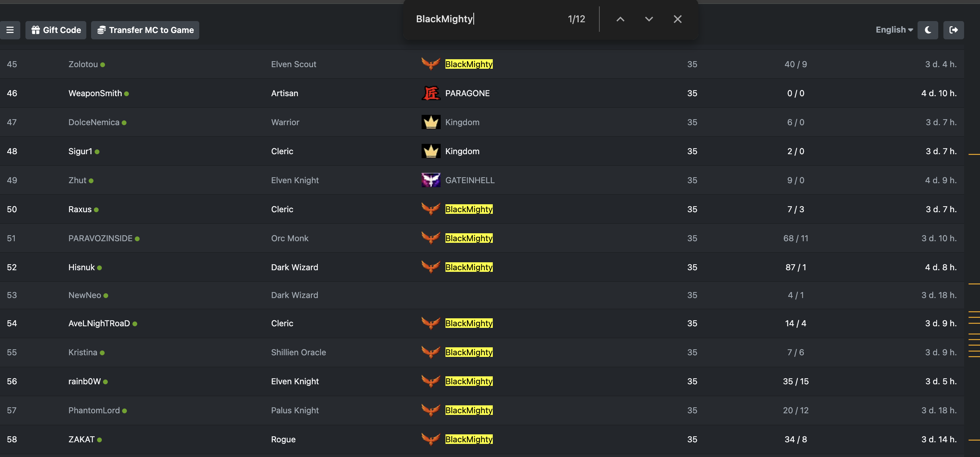
Task: Click the Kingdom clan name for Sigur1
Action: point(462,151)
